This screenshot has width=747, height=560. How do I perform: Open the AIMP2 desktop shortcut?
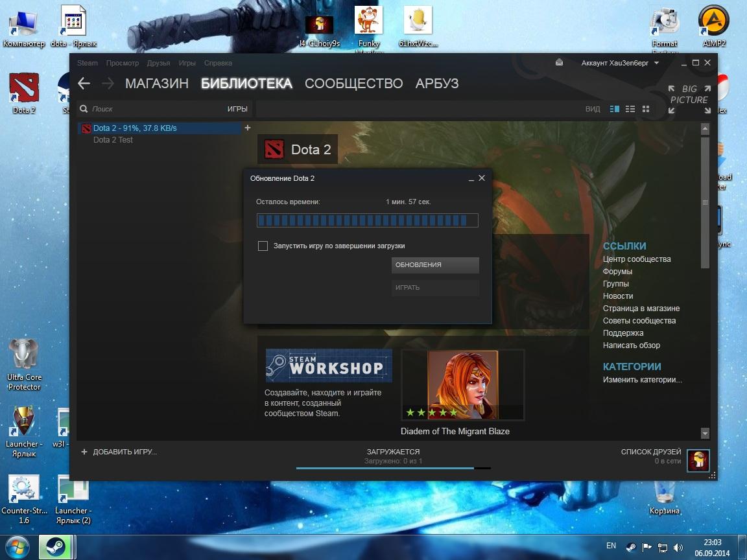[714, 27]
